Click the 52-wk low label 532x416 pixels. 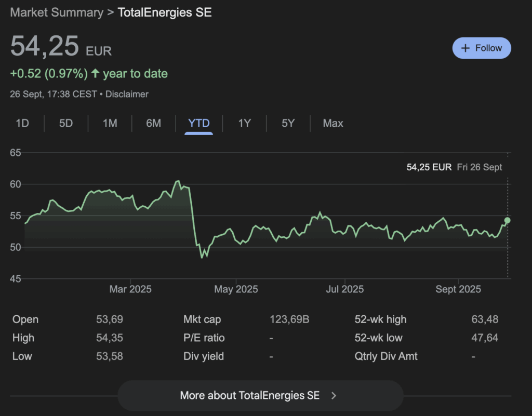378,338
